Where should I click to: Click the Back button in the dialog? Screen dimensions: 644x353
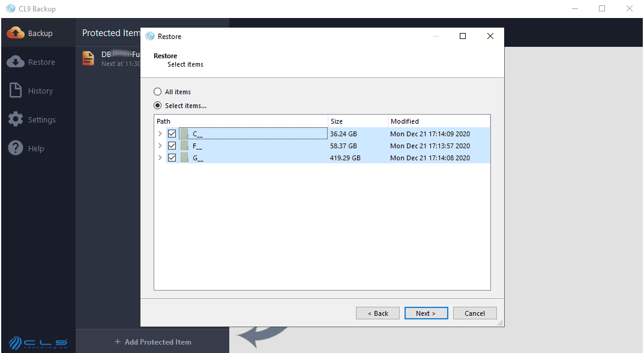click(x=378, y=313)
